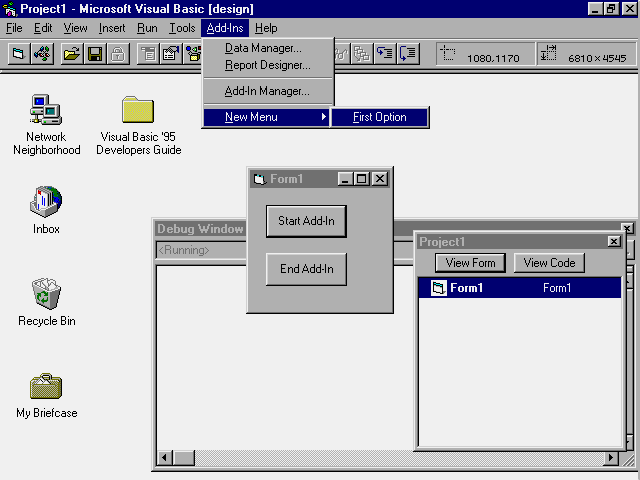This screenshot has width=640, height=480.
Task: Click First Option in the submenu
Action: click(x=380, y=117)
